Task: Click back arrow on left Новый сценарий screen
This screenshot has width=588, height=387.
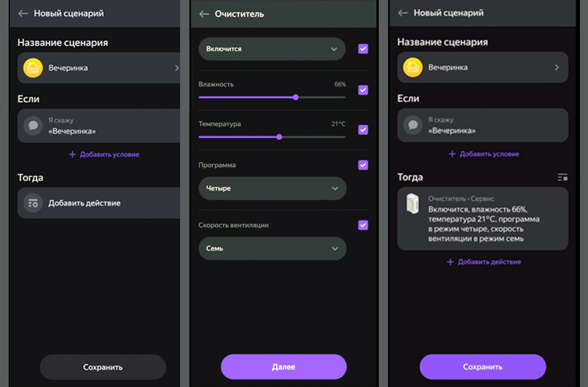Action: click(23, 13)
